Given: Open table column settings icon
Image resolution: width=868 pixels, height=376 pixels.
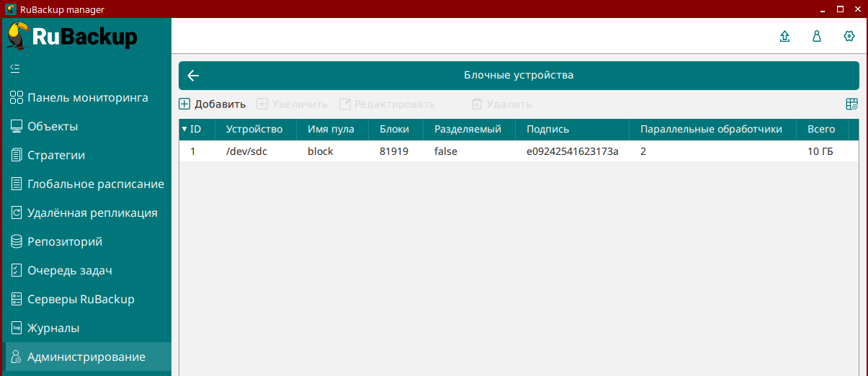Looking at the screenshot, I should 851,104.
